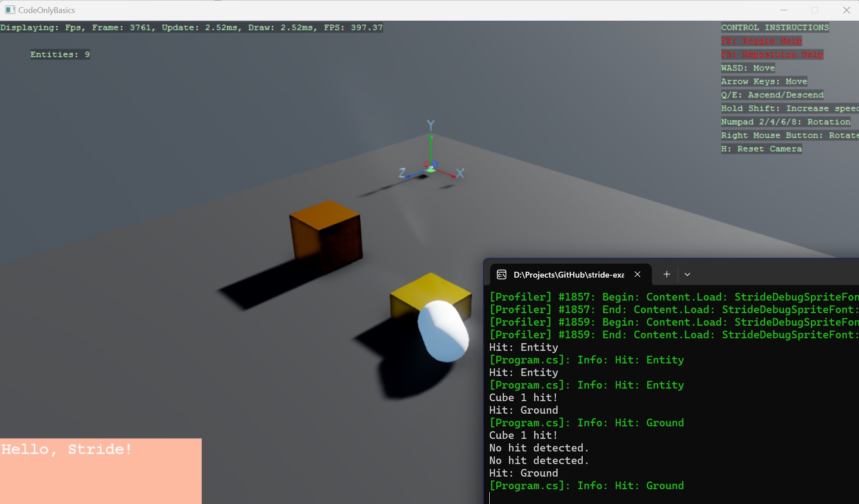Select the D:\Projects\GitHub\stride-exa terminal tab
The width and height of the screenshot is (859, 504).
coord(571,274)
